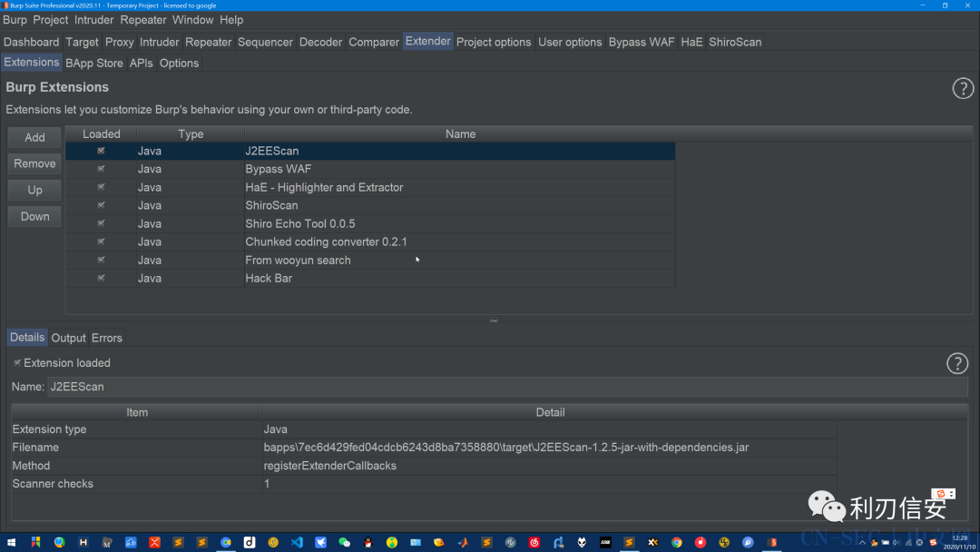This screenshot has width=980, height=552.
Task: Toggle Loaded checkbox for Hack Bar
Action: click(x=102, y=278)
